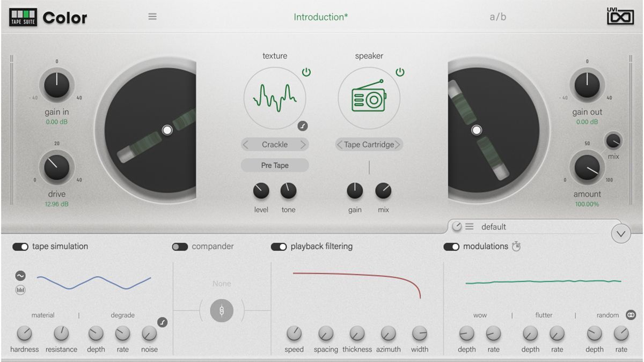Click the speed knob

[294, 334]
